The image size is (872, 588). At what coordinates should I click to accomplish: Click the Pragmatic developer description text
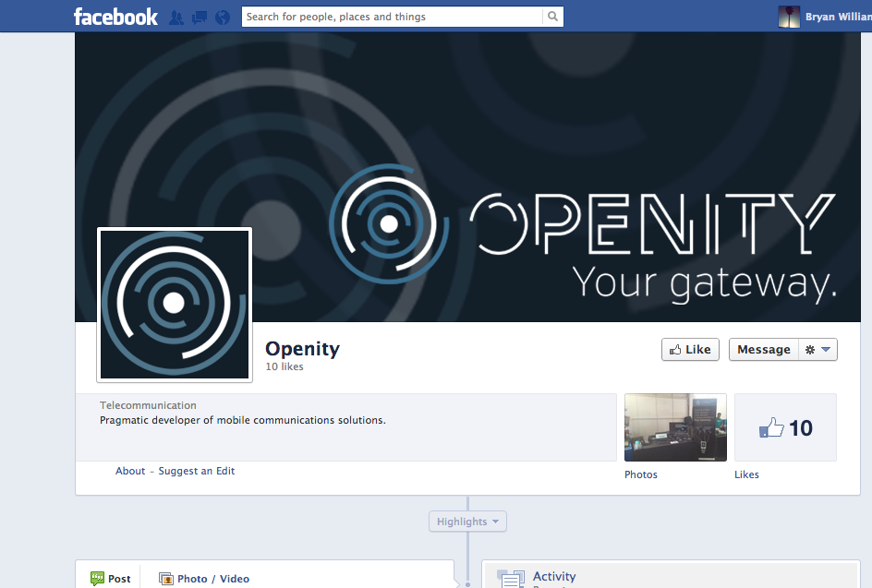[242, 420]
